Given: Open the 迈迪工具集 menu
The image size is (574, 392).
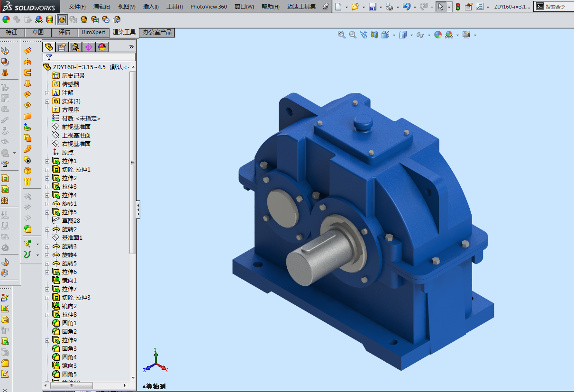Looking at the screenshot, I should [x=301, y=7].
